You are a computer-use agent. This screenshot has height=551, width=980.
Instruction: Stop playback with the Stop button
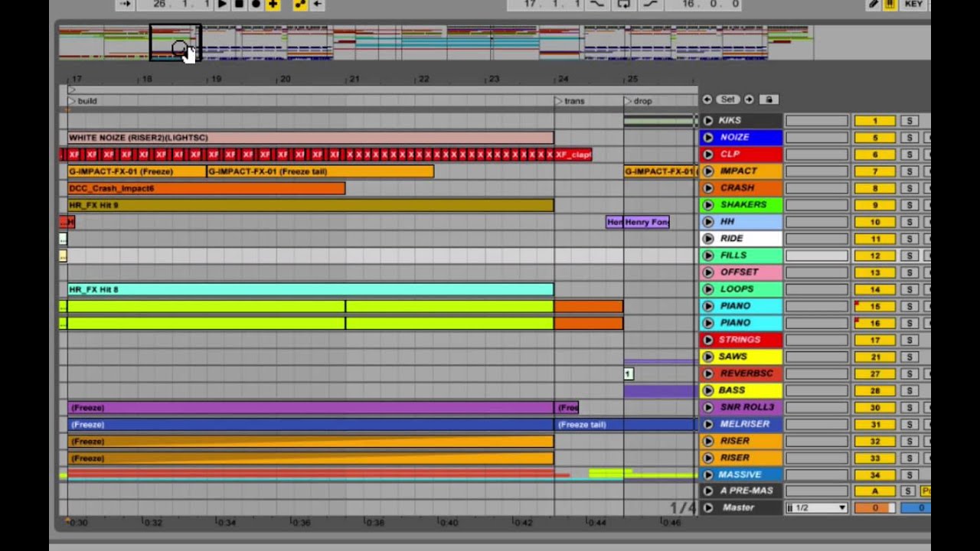click(239, 4)
